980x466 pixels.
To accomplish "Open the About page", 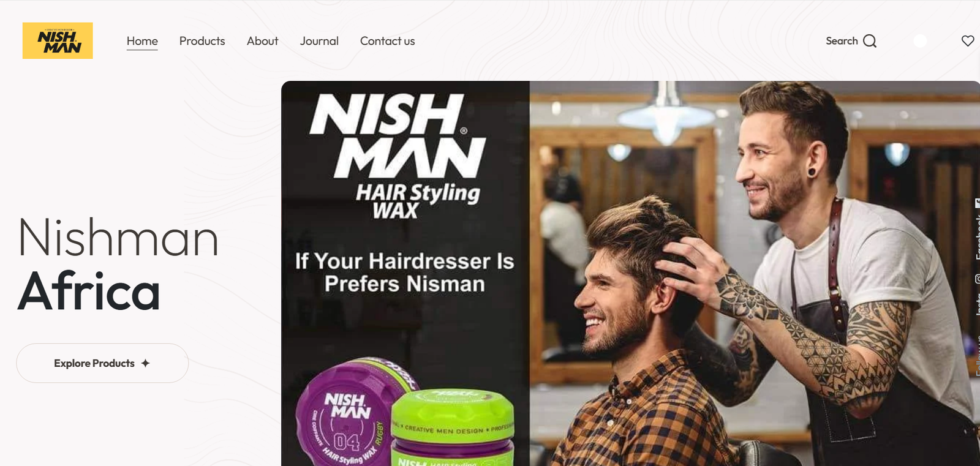I will click(x=262, y=41).
